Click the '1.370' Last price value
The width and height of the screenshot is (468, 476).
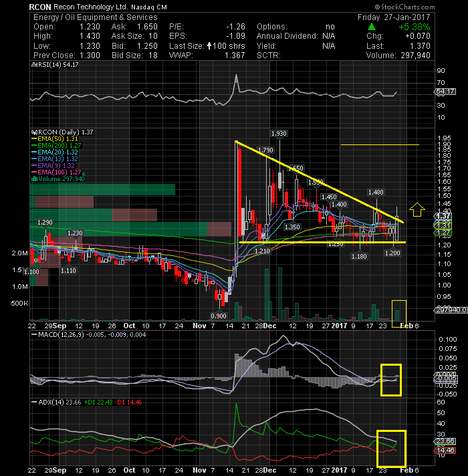click(420, 46)
